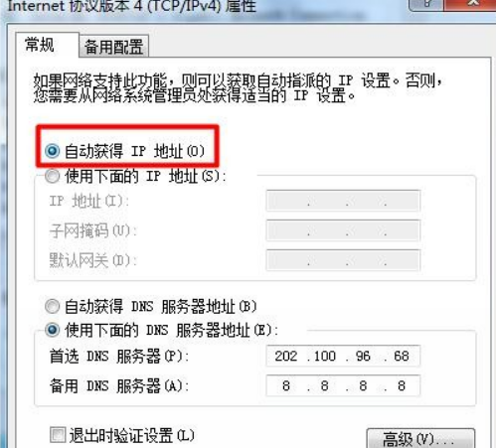Close the TCP/IPv4 properties dialog
This screenshot has width=496, height=448.
click(x=470, y=4)
